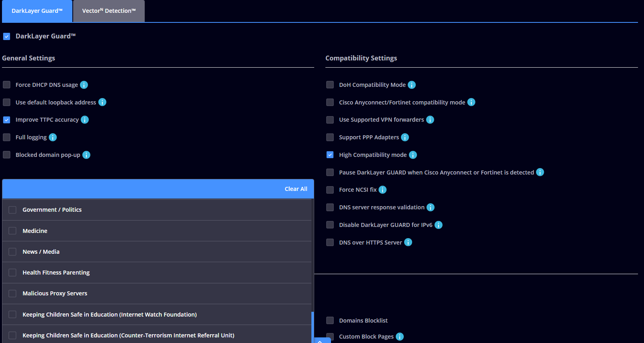Screen dimensions: 644x343
Task: Open info icon for Force DHCP DNS usage
Action: pos(84,85)
